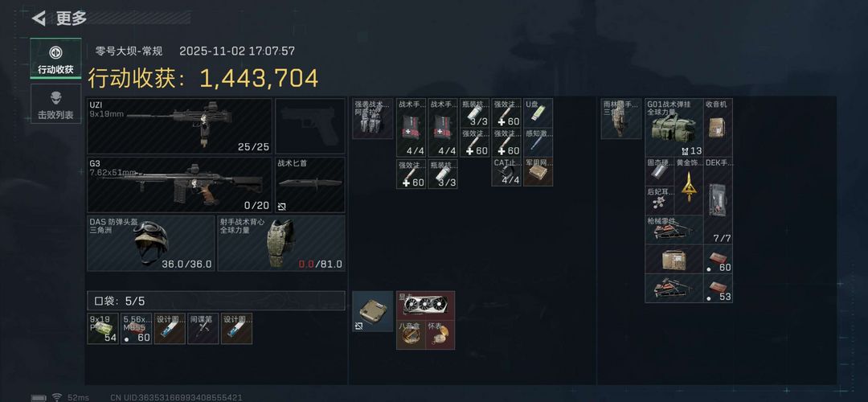Select the 间谍笔 item in the pockets
868x402 pixels.
[x=203, y=328]
